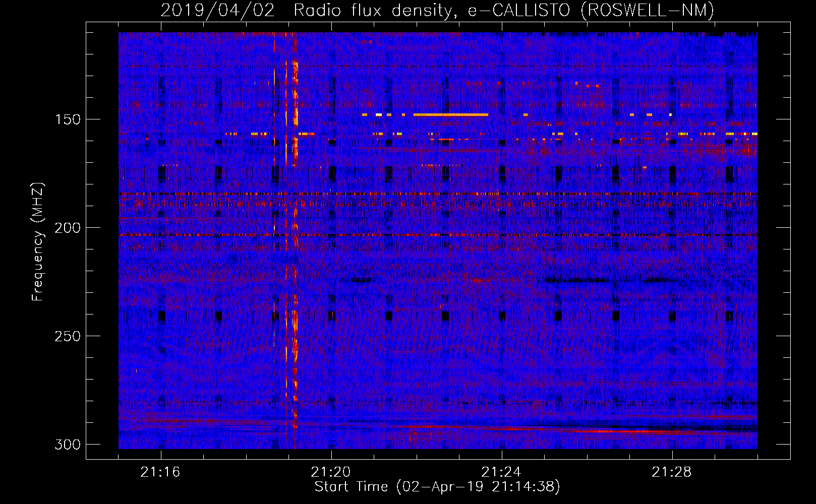Click the 150 frequency tick label
Image resolution: width=816 pixels, height=504 pixels.
68,119
